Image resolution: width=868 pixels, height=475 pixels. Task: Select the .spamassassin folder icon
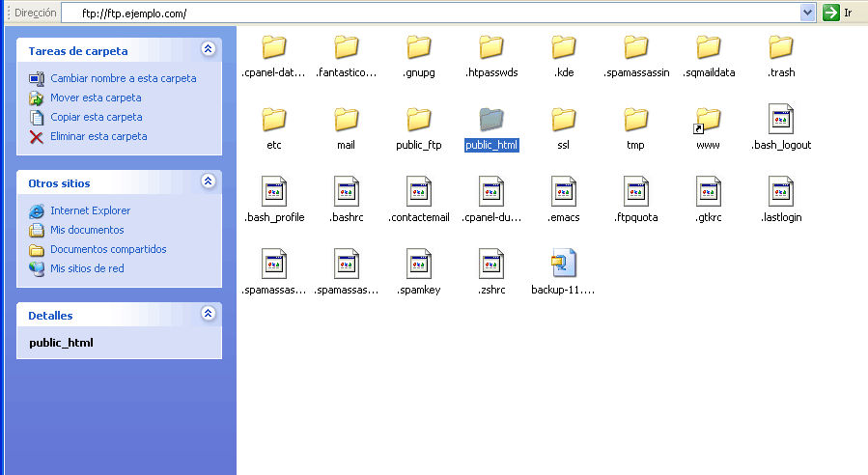[x=636, y=47]
